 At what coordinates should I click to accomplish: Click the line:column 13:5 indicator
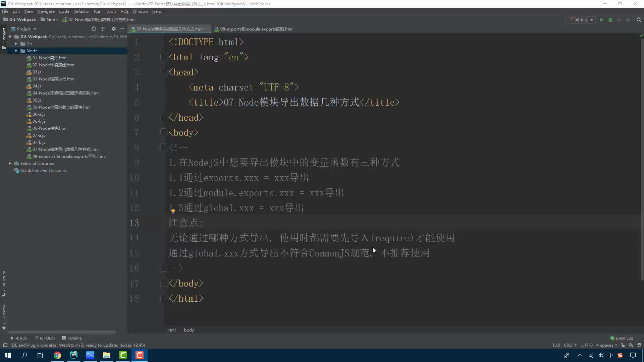point(556,345)
